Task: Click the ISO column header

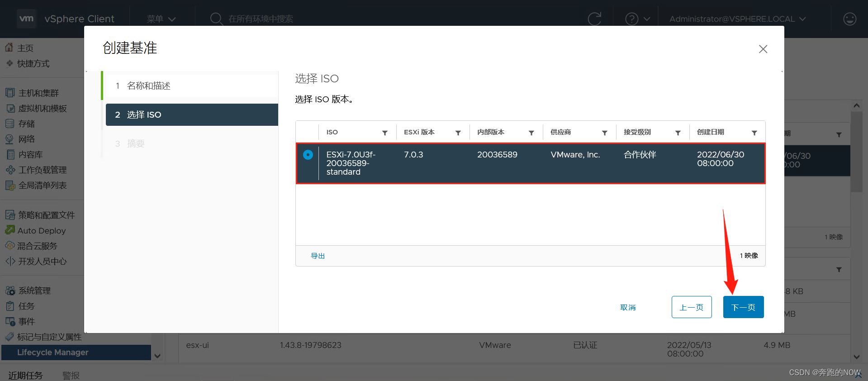Action: coord(332,132)
